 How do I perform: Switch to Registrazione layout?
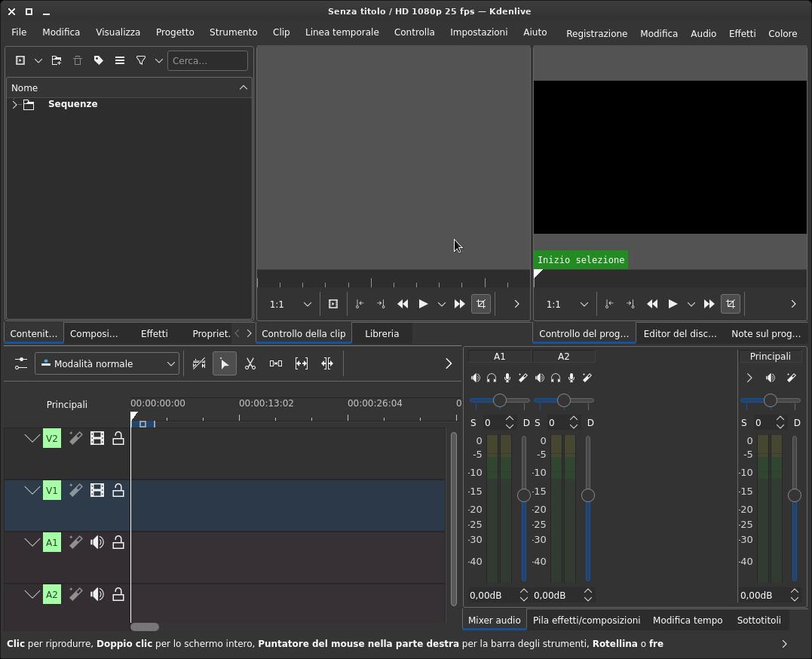point(596,33)
